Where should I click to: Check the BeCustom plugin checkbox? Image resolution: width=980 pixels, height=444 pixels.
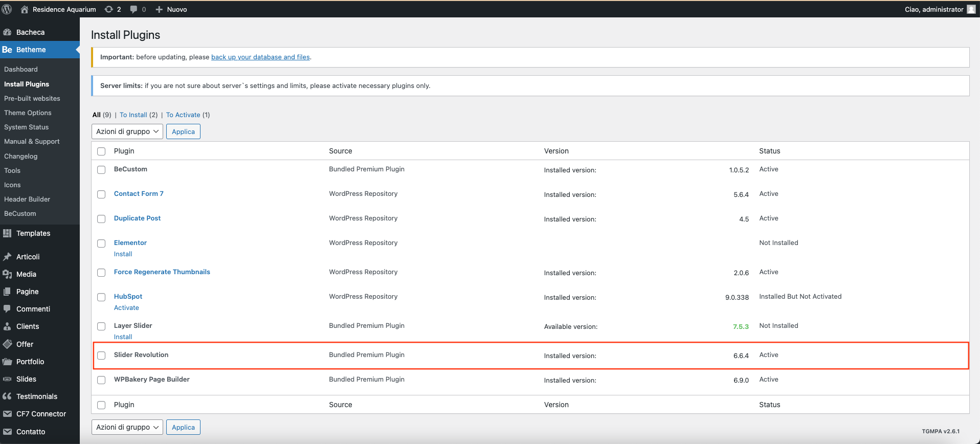tap(101, 170)
